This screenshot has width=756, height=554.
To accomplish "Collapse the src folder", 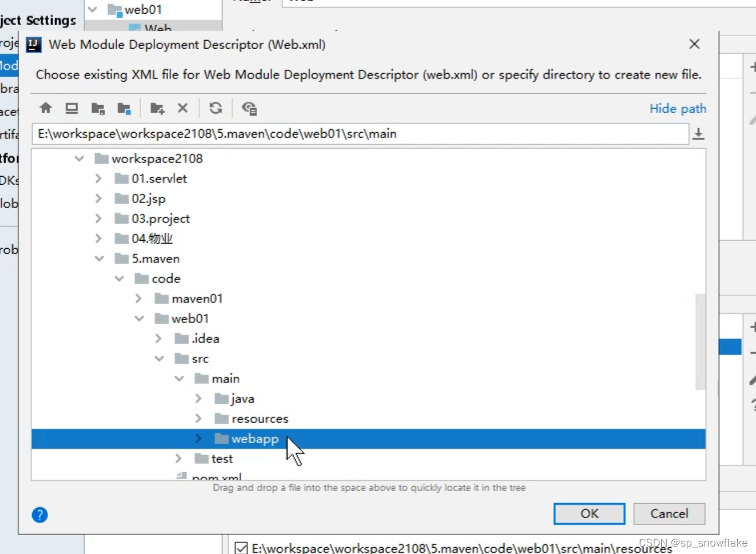I will click(159, 358).
